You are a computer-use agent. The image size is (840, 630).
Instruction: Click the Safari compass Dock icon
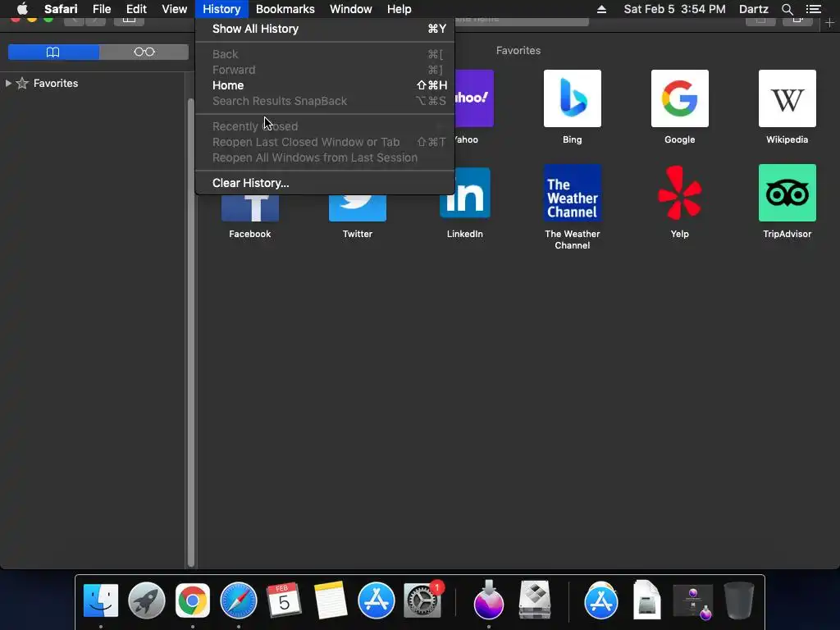coord(239,600)
